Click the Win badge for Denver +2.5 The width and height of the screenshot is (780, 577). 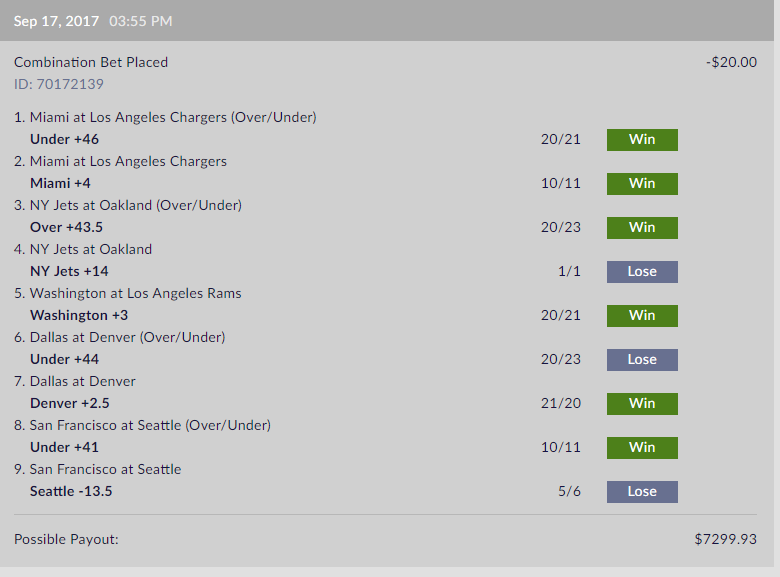click(642, 403)
